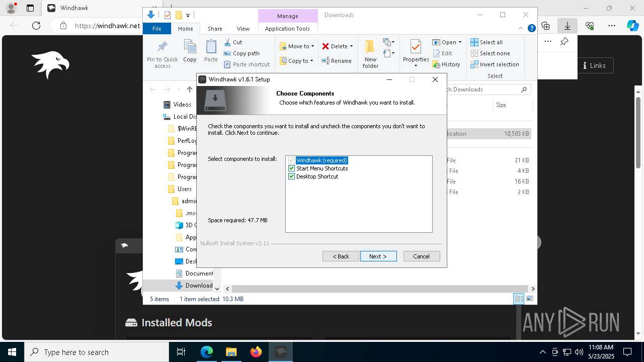Click the volume tray icon
Screen dimensions: 644x362
click(579, 352)
